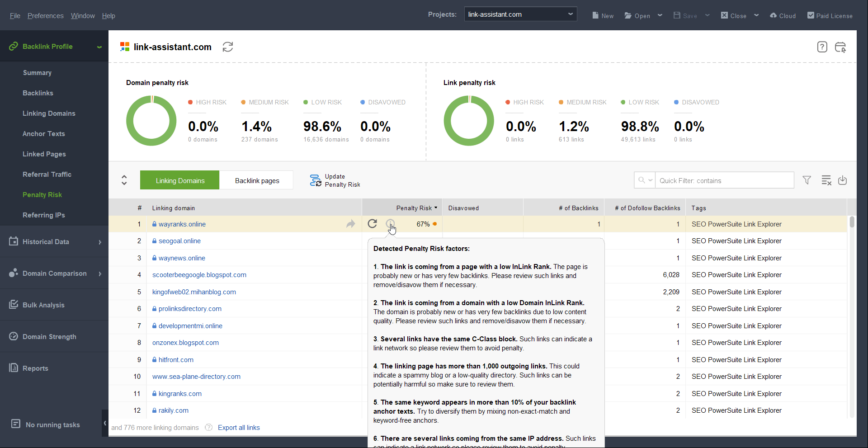
Task: Click the Quick Filter input field
Action: [723, 180]
